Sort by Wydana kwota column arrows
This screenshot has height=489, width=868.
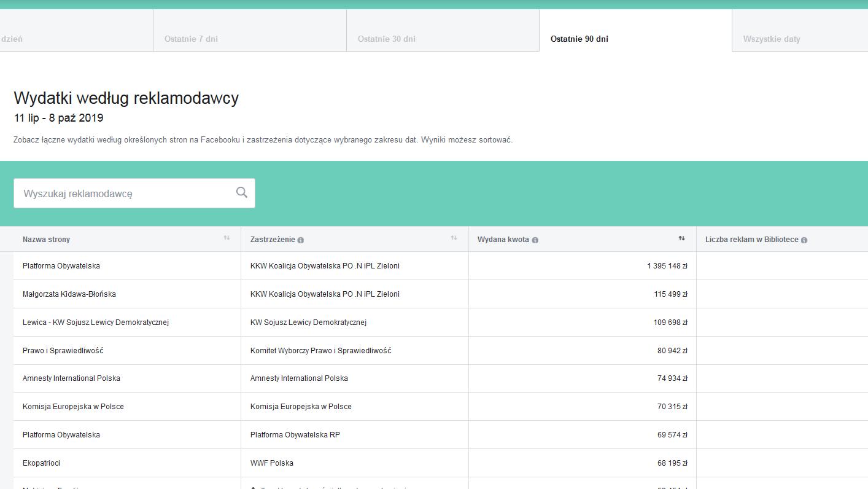click(x=681, y=238)
